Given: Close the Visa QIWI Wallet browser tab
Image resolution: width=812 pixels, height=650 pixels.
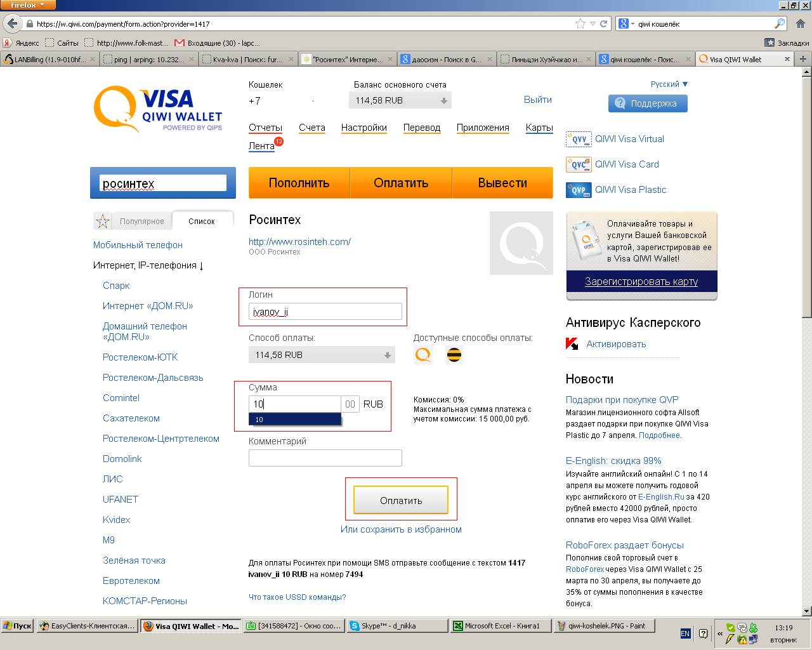Looking at the screenshot, I should (x=787, y=59).
